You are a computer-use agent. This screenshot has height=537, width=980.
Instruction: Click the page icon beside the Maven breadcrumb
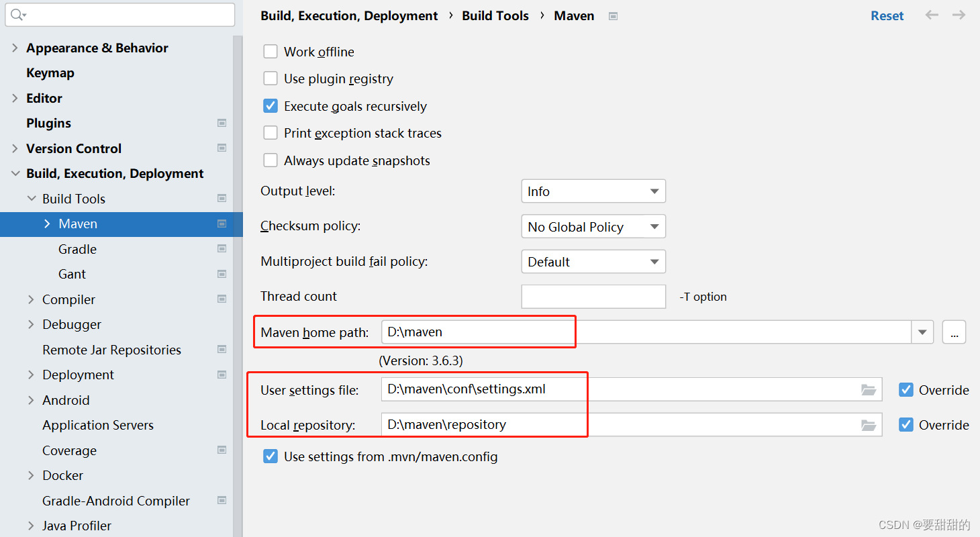pyautogui.click(x=613, y=15)
